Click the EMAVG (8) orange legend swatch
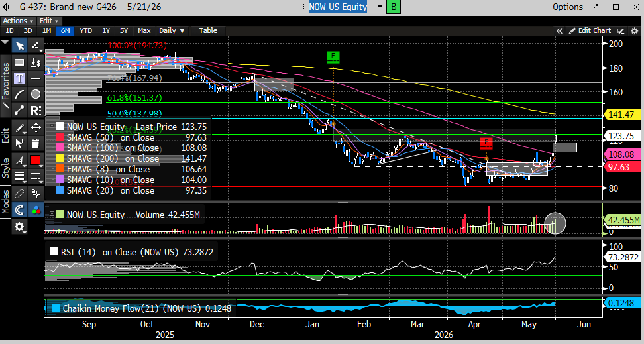Viewport: 644px width, 344px height. pos(61,169)
